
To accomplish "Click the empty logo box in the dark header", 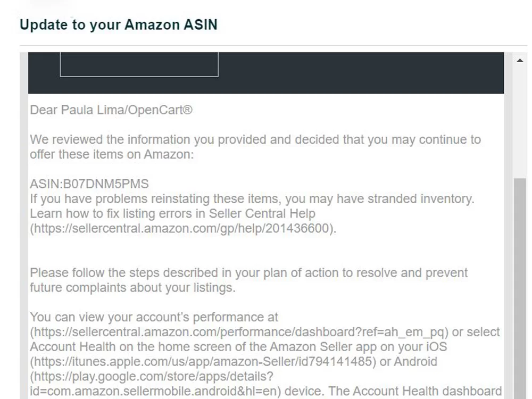I will (139, 64).
